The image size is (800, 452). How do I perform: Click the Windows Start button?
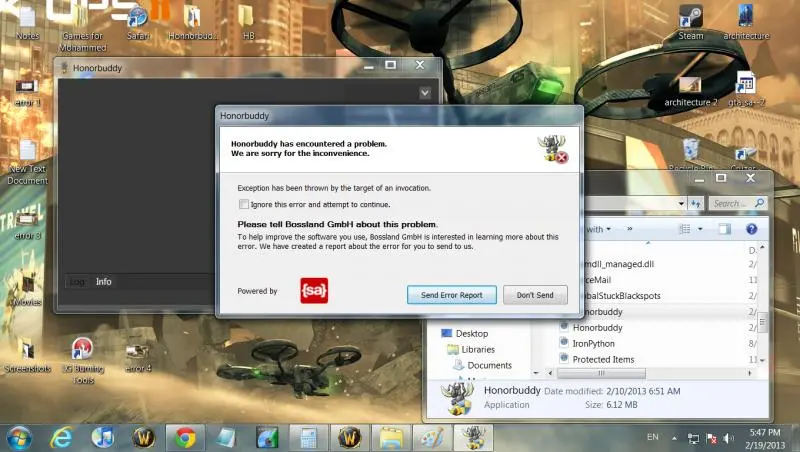point(19,438)
